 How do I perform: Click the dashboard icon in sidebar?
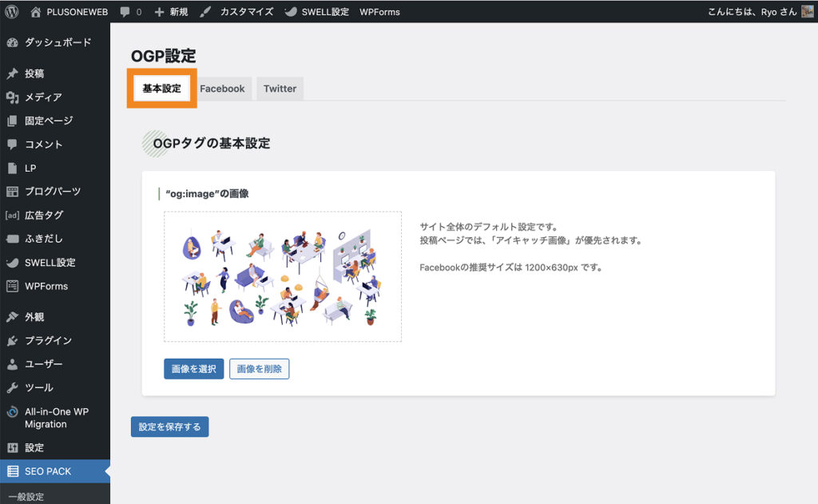point(12,42)
